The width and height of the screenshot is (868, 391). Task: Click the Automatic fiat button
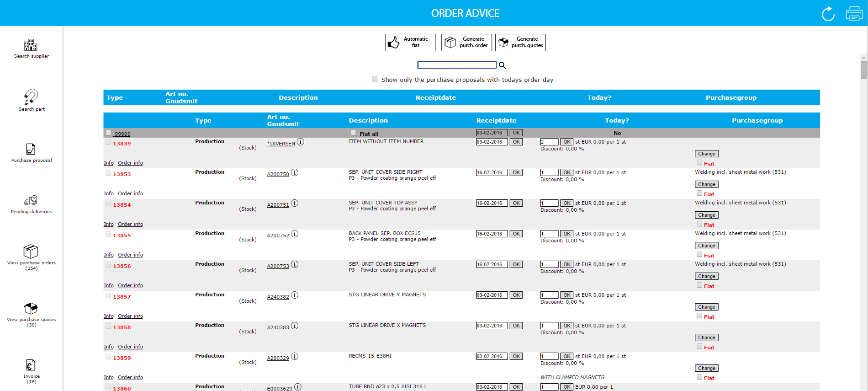coord(410,43)
